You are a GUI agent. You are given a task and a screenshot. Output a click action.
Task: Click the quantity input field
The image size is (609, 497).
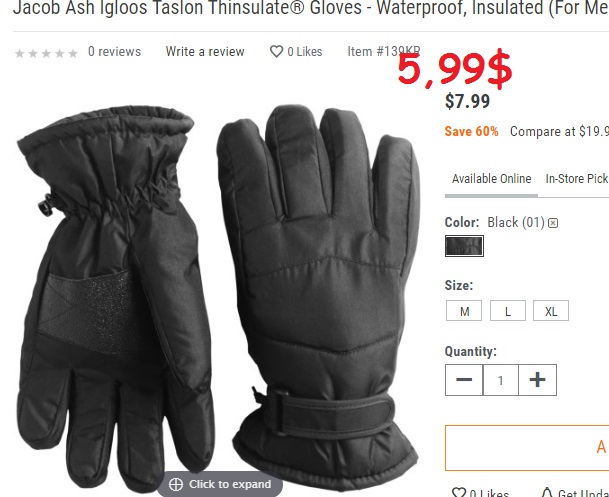(x=501, y=380)
